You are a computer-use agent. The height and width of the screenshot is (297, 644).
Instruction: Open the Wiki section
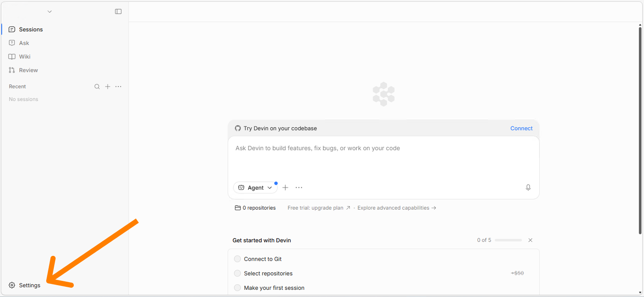[x=25, y=56]
